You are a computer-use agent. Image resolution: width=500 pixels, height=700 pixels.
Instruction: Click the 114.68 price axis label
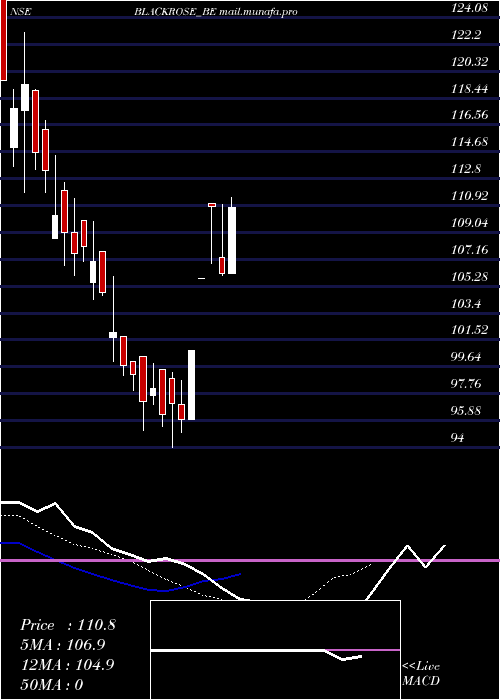[469, 142]
